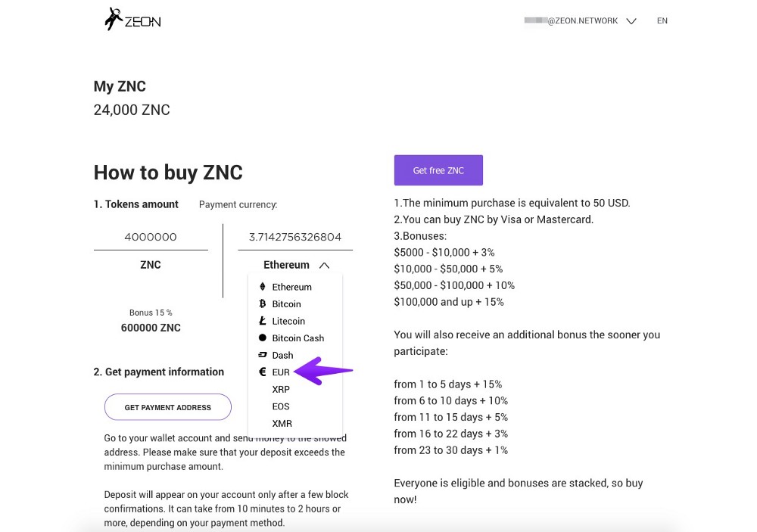Viewport: 757px width, 532px height.
Task: Click the Bitcoin symbol icon
Action: [x=263, y=303]
